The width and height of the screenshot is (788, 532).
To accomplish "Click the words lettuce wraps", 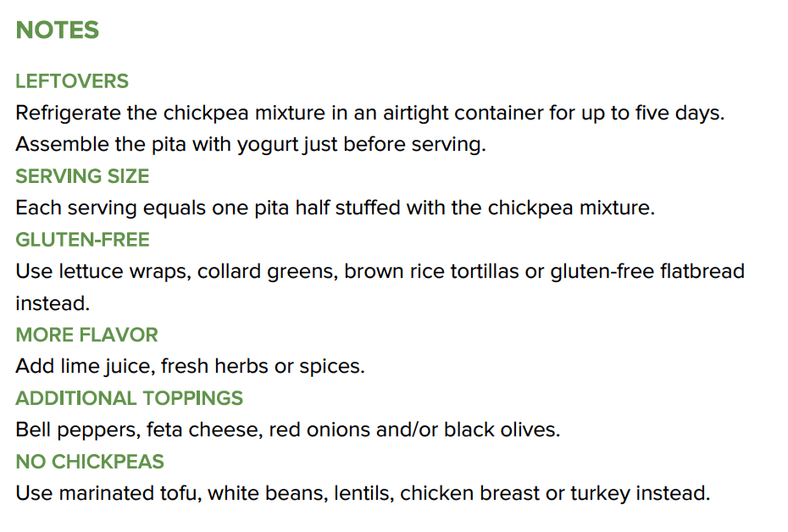I will (125, 272).
